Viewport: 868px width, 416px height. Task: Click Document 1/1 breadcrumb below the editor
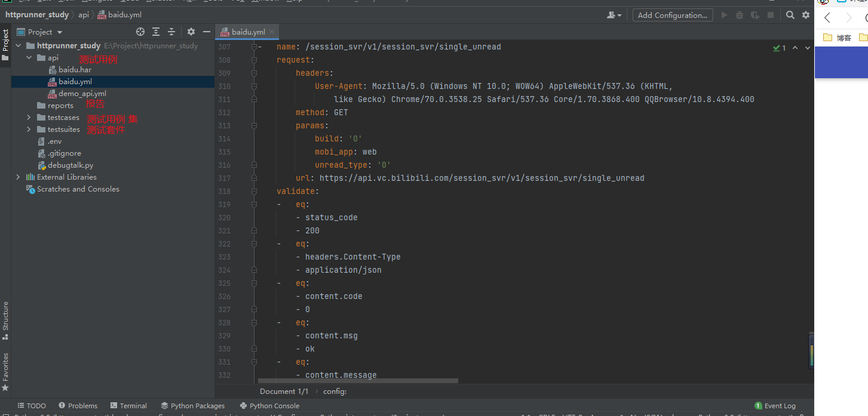coord(284,392)
